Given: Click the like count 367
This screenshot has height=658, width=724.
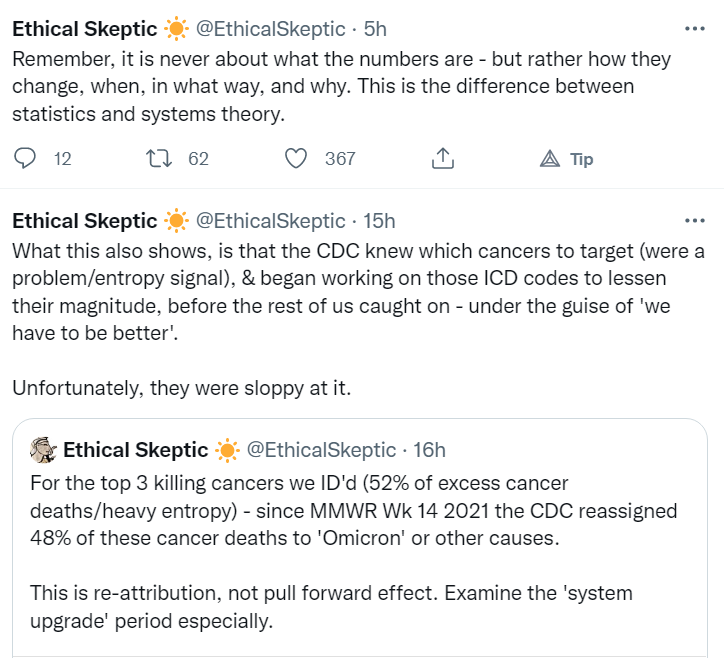Looking at the screenshot, I should coord(340,159).
